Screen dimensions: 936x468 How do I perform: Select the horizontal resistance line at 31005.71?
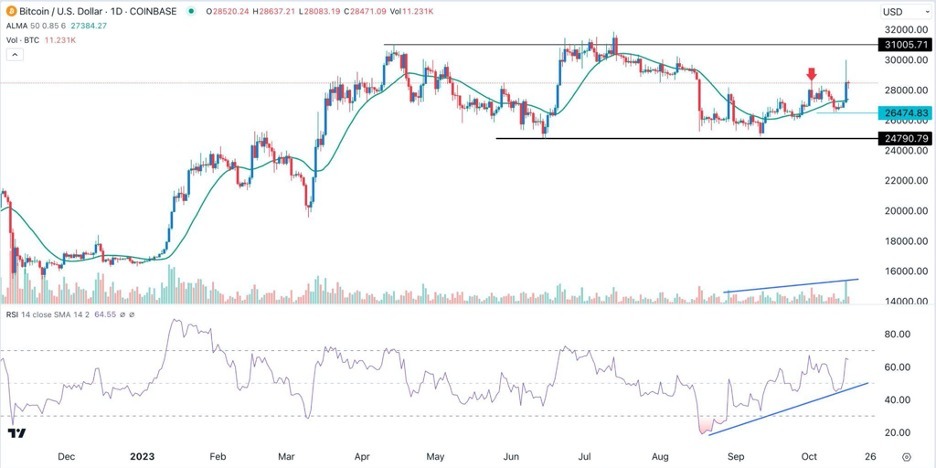point(630,45)
